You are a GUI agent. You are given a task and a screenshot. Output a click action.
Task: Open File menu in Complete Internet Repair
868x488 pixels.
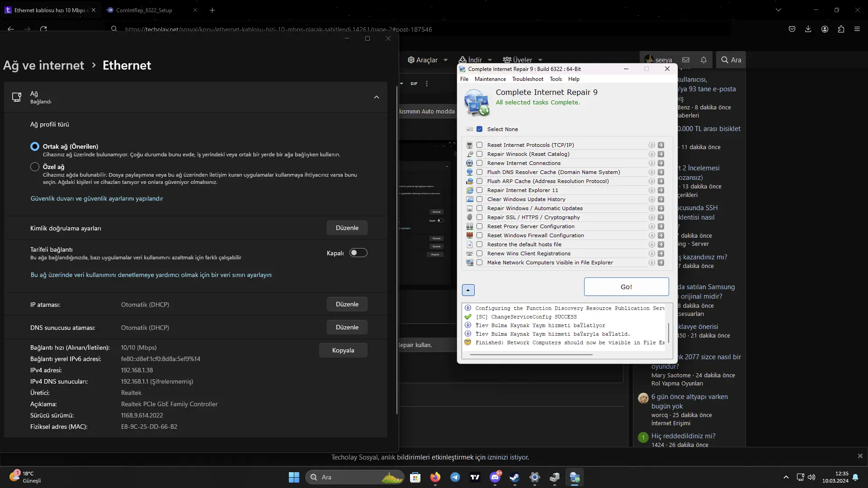[464, 79]
